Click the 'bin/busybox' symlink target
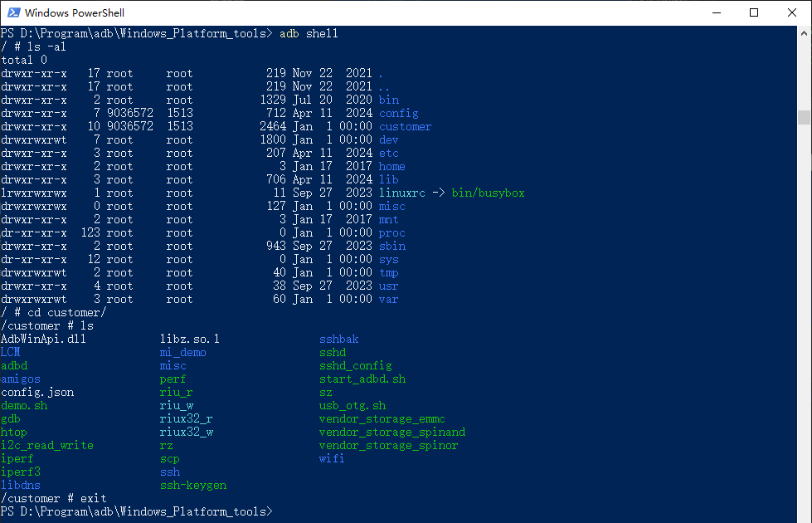This screenshot has height=523, width=812. (488, 193)
